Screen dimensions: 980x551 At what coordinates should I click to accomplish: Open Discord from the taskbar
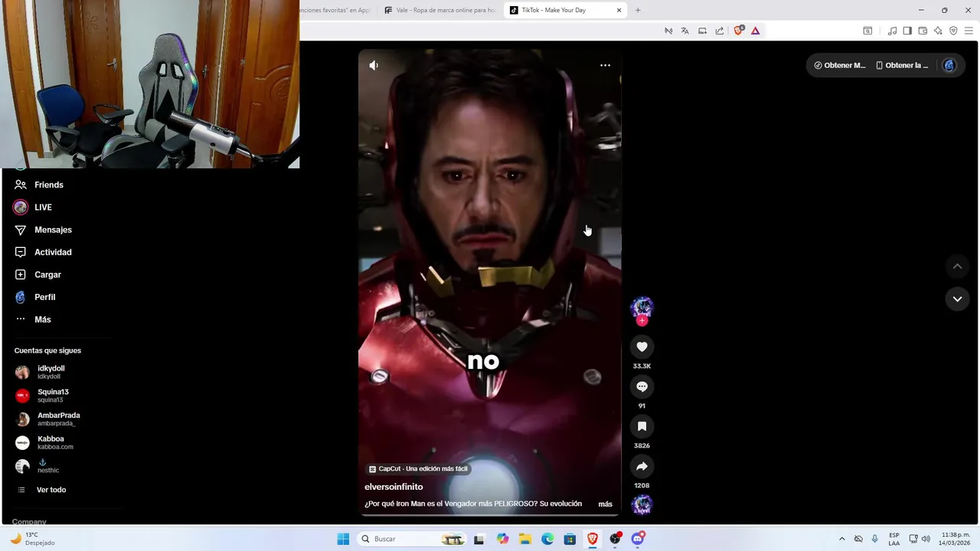pyautogui.click(x=638, y=539)
